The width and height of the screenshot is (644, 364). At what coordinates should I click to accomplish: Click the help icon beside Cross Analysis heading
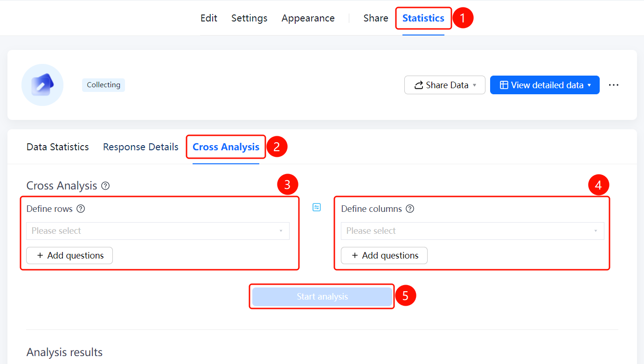click(105, 186)
